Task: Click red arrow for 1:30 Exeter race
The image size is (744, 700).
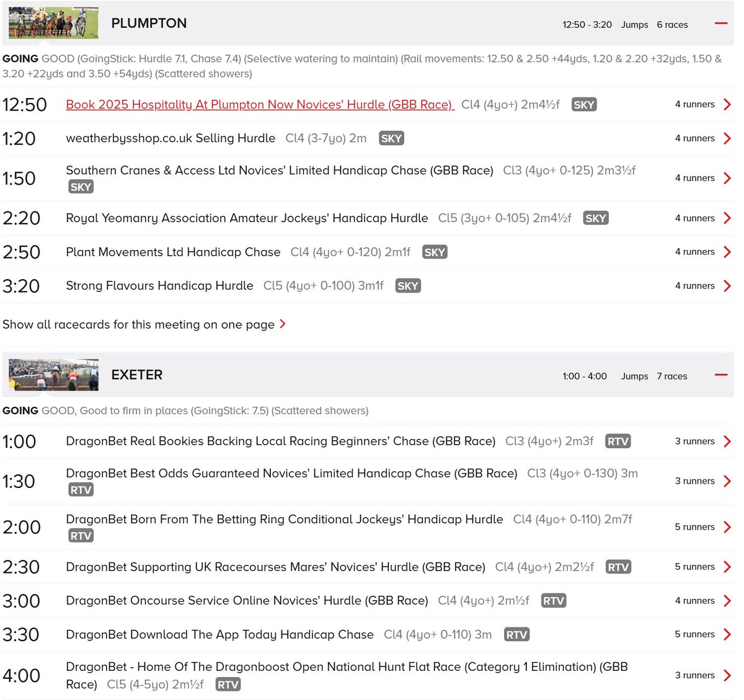Action: point(727,481)
